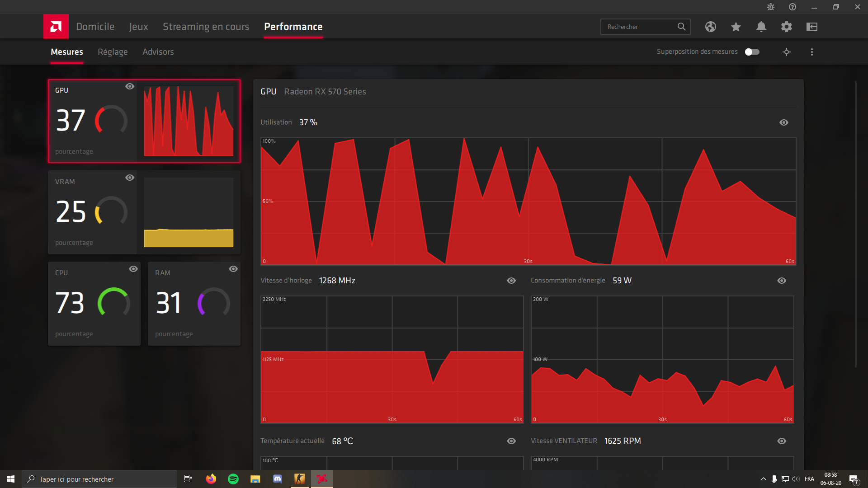Click the Radeon RX 570 Series label
Screen dimensions: 868x488
point(325,92)
